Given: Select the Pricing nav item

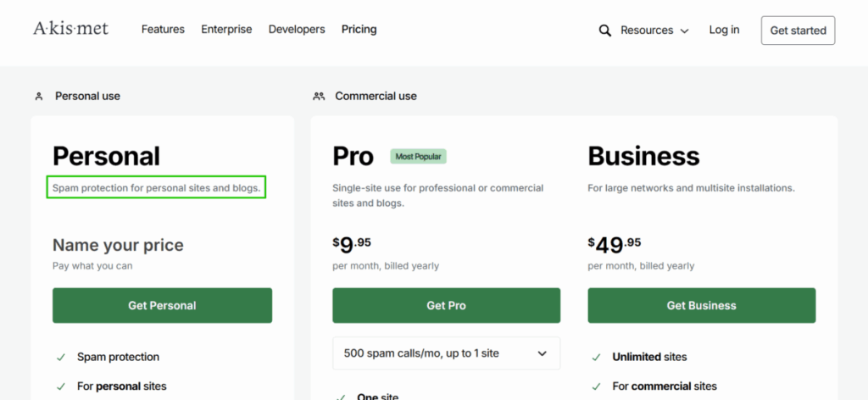Looking at the screenshot, I should click(x=359, y=30).
